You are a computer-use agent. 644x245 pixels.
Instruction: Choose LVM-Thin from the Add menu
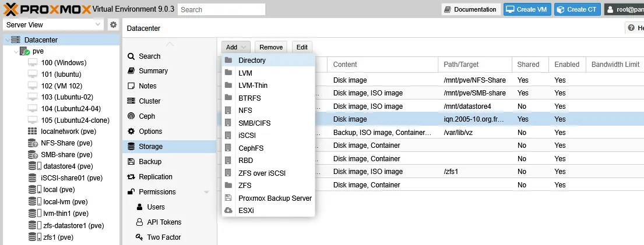tap(269, 86)
